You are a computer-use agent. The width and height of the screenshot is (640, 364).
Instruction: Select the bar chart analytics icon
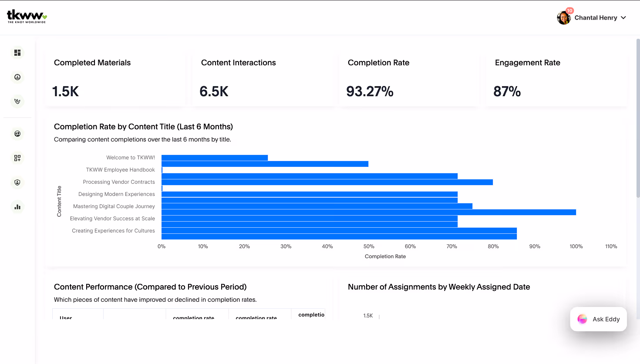[17, 206]
